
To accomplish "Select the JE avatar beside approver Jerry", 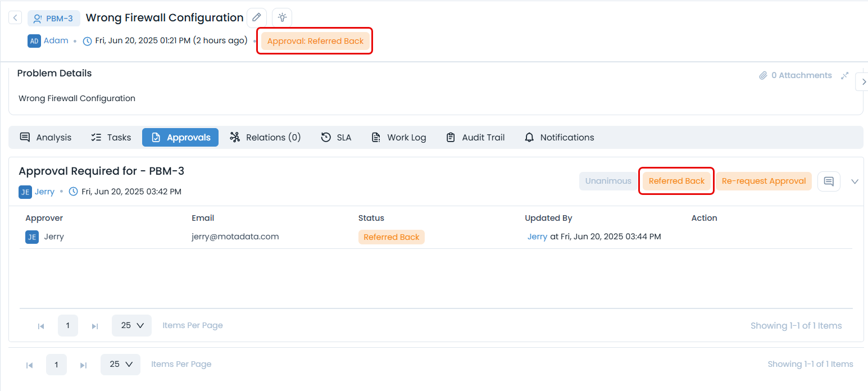I will click(x=31, y=237).
